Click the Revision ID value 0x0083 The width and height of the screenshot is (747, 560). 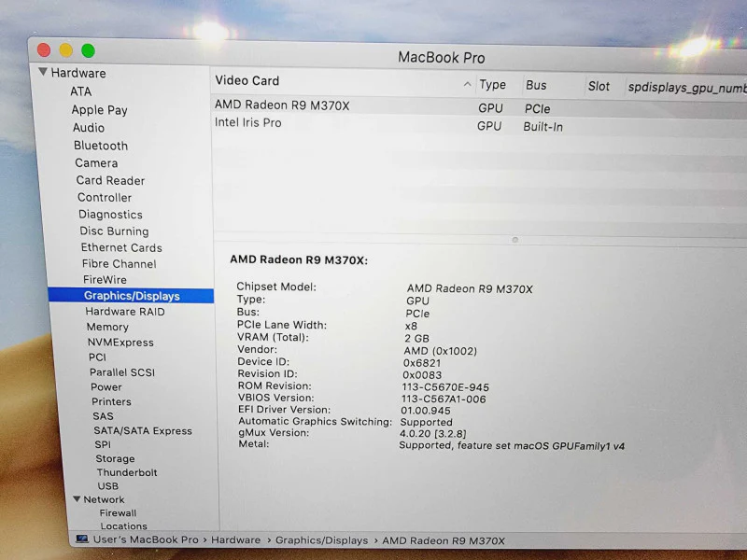tap(422, 375)
